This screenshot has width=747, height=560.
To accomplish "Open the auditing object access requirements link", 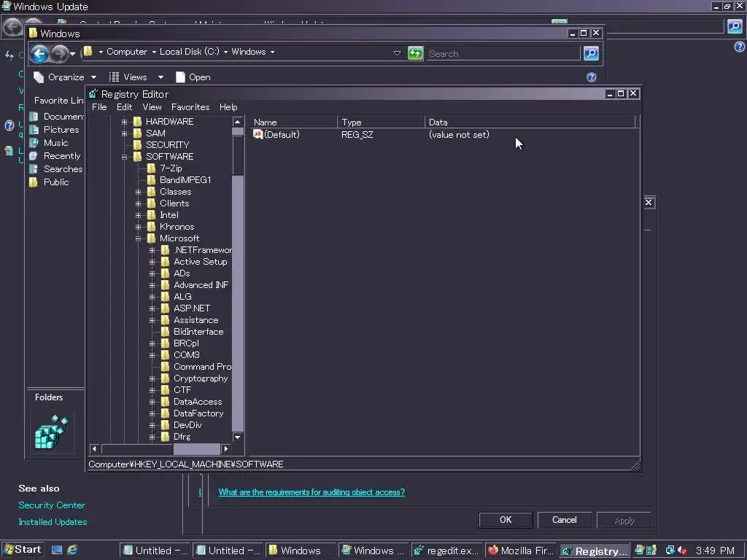I will [311, 492].
